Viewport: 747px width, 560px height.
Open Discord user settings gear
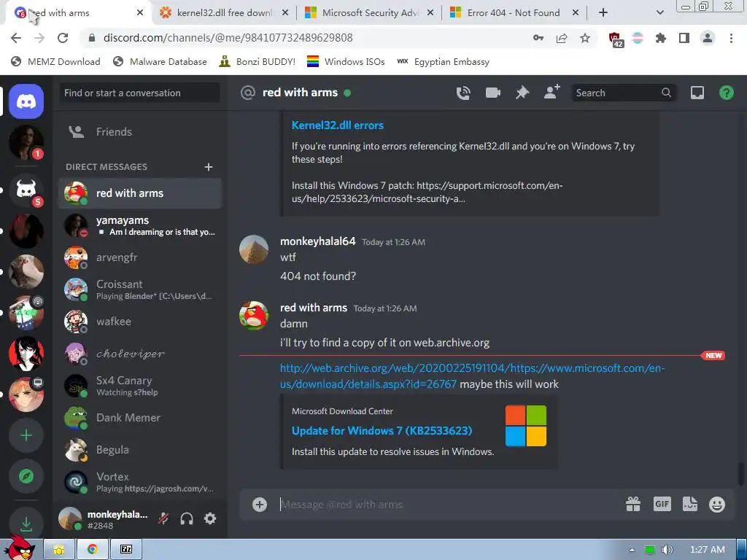(x=210, y=518)
